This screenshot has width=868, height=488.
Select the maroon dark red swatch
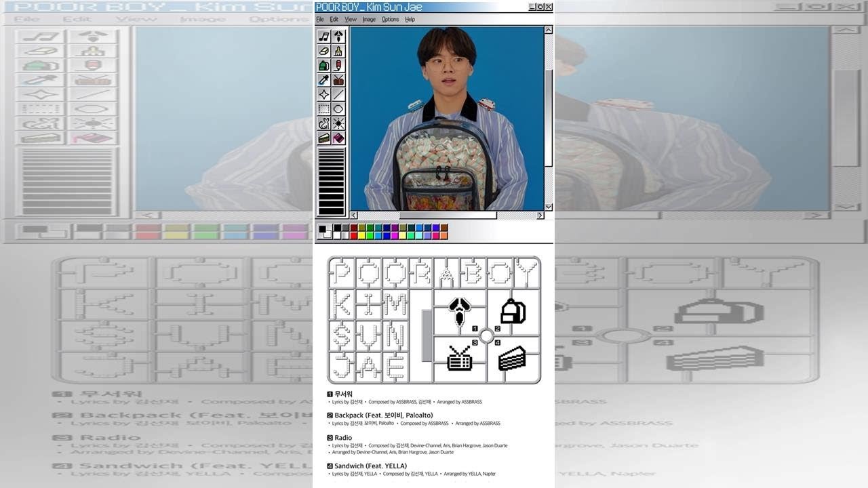[x=353, y=228]
